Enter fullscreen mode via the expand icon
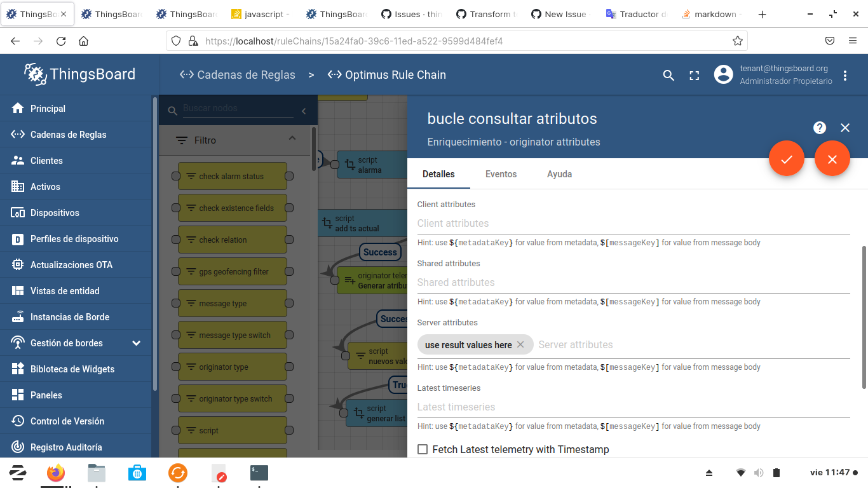 [694, 74]
